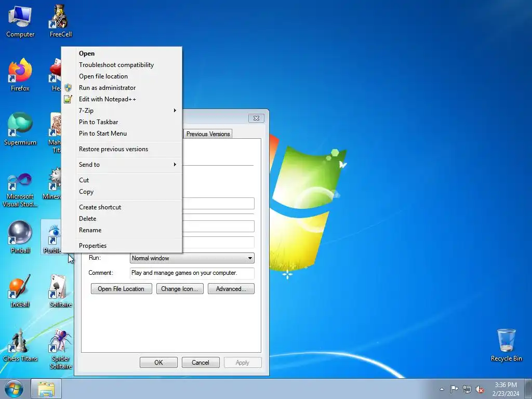Select the partially hidden Mahjong Titans shortcut
The width and height of the screenshot is (532, 399).
point(55,132)
